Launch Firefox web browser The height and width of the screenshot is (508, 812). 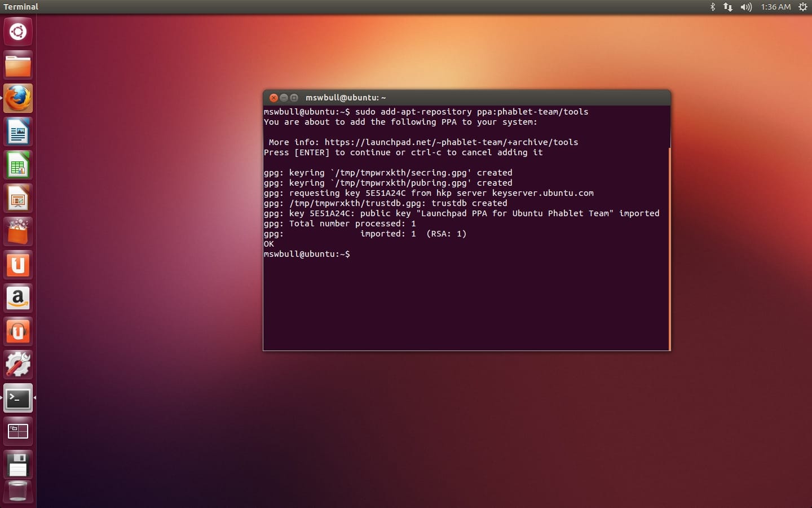pos(18,99)
